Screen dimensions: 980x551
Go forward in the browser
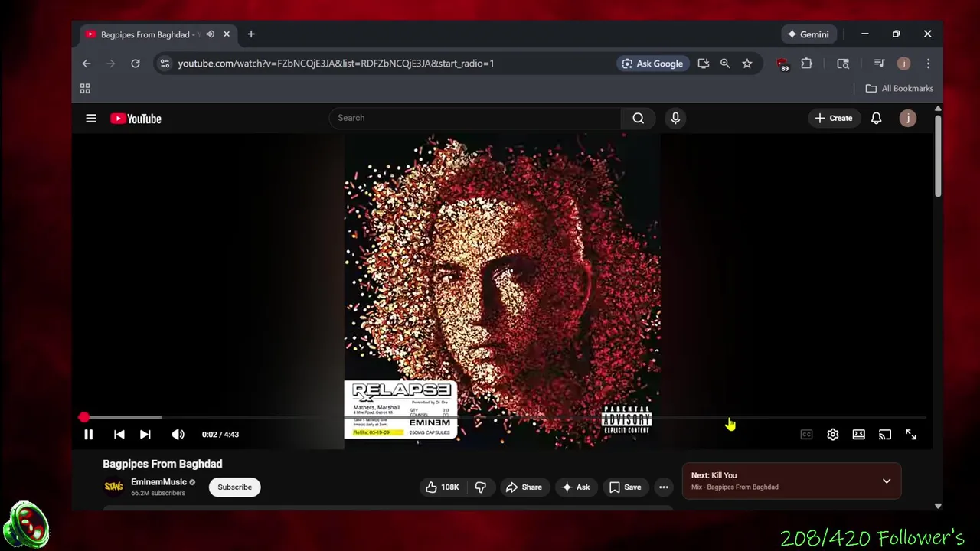coord(111,64)
